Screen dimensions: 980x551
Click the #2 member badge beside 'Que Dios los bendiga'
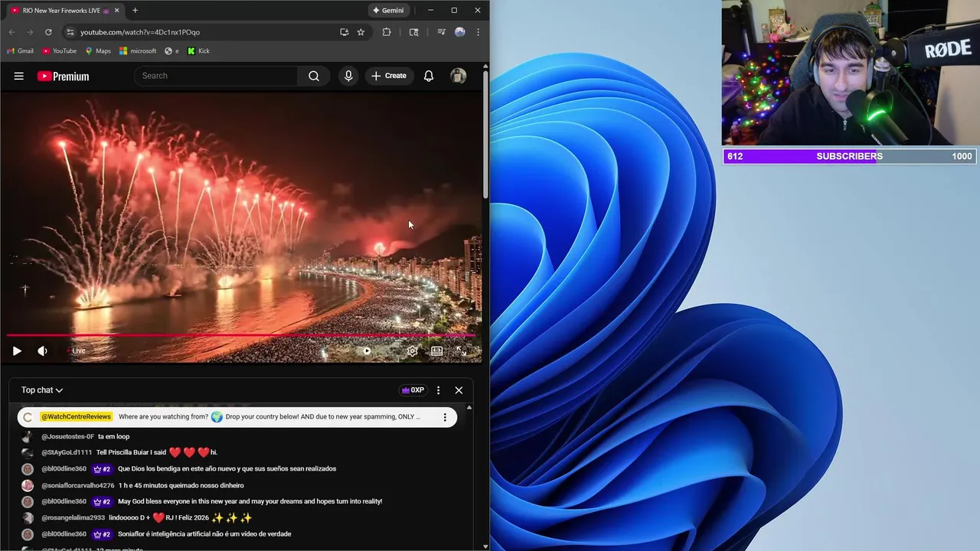pyautogui.click(x=102, y=469)
